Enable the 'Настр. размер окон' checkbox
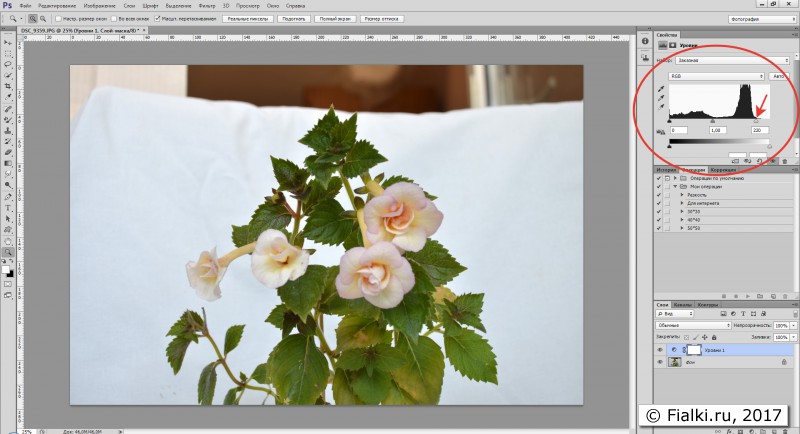This screenshot has width=800, height=434. coord(58,19)
